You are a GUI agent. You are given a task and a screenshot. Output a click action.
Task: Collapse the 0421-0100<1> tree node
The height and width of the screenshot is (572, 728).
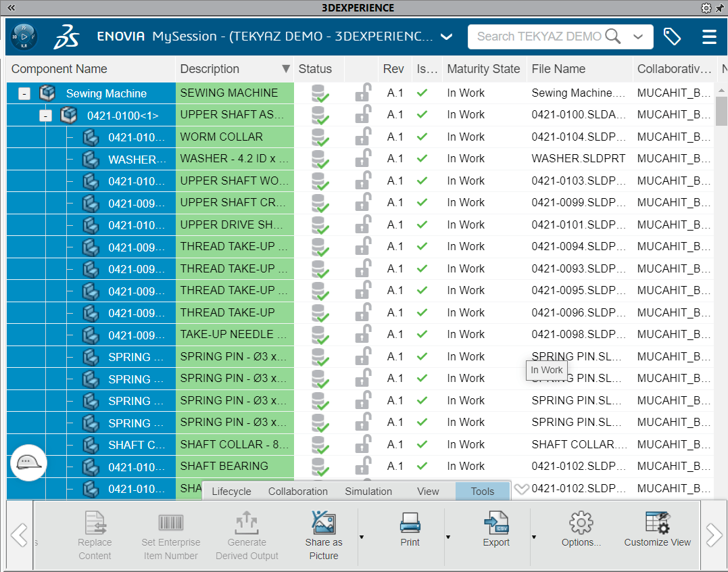[45, 116]
